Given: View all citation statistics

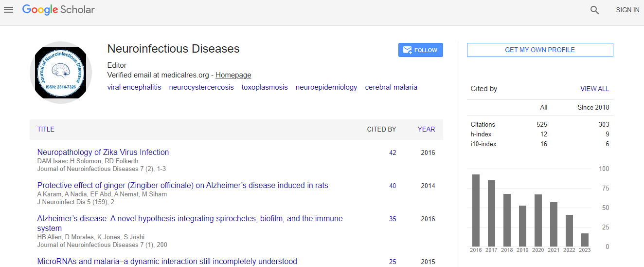Looking at the screenshot, I should pos(594,89).
